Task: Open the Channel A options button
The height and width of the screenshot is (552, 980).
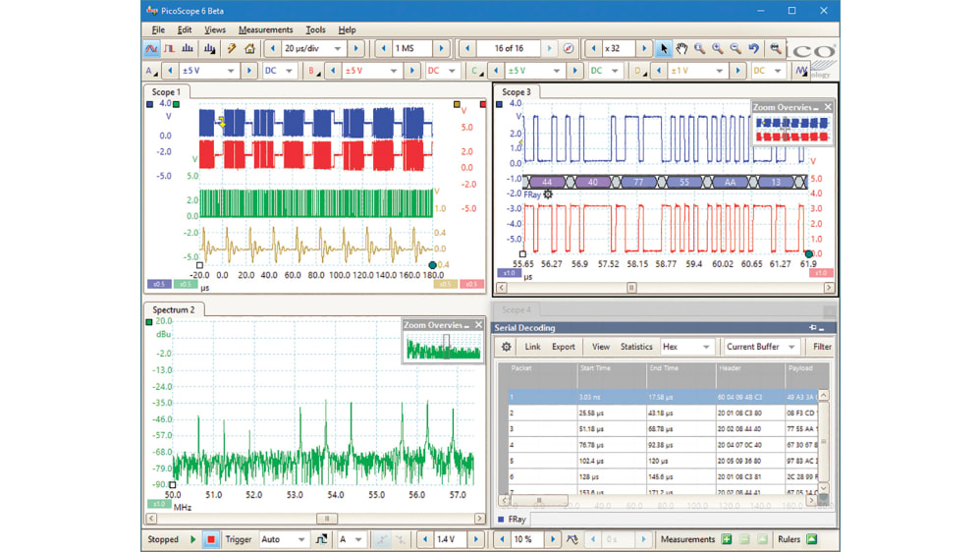Action: click(151, 71)
